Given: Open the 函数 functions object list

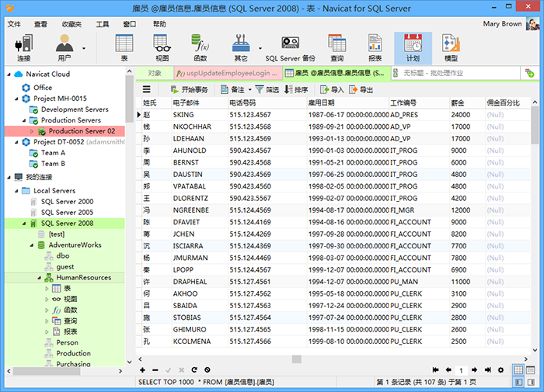Looking at the screenshot, I should (x=201, y=48).
